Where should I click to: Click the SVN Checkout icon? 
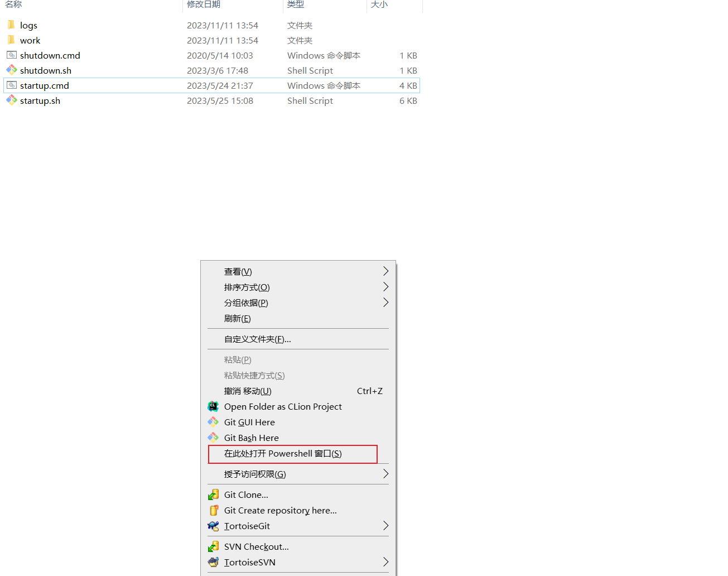coord(213,546)
